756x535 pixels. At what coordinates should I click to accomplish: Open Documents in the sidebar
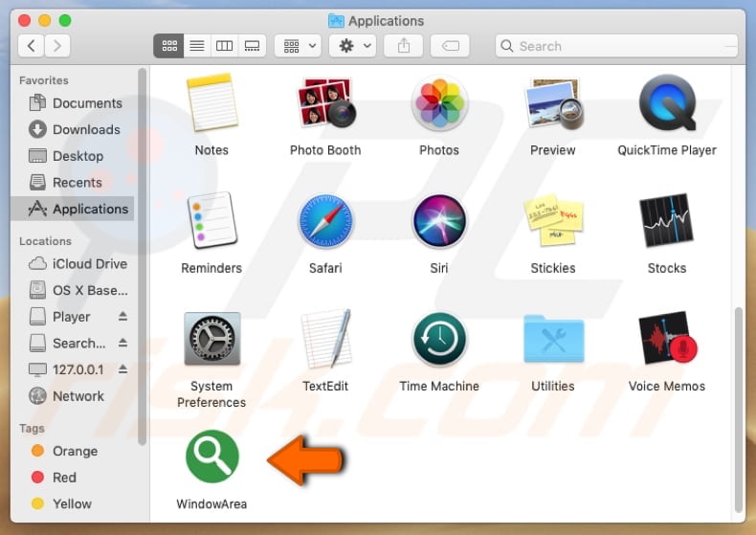point(73,103)
